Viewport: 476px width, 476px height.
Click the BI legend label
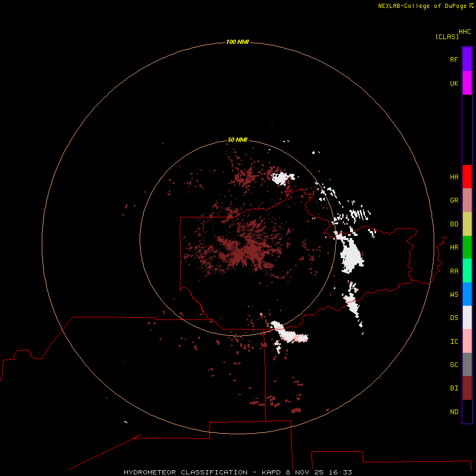click(454, 388)
